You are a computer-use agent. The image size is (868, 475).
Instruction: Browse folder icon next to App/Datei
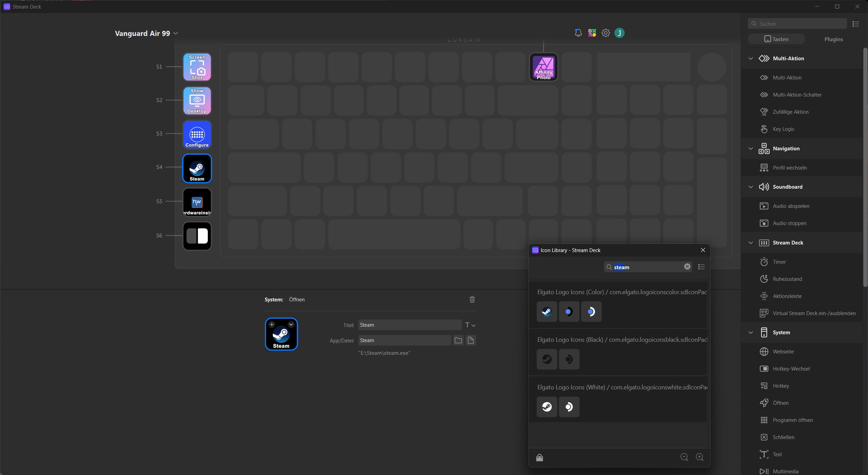458,340
